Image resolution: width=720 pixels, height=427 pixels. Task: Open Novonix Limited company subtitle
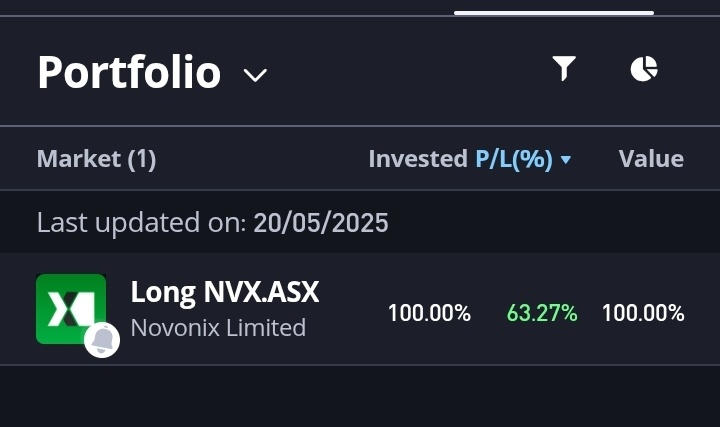tap(218, 328)
